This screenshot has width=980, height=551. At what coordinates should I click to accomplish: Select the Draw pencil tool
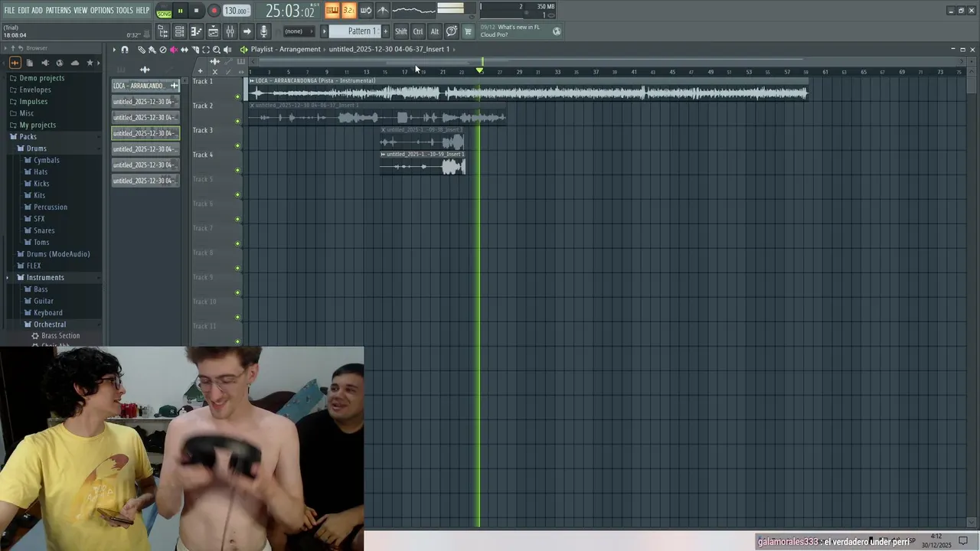142,49
